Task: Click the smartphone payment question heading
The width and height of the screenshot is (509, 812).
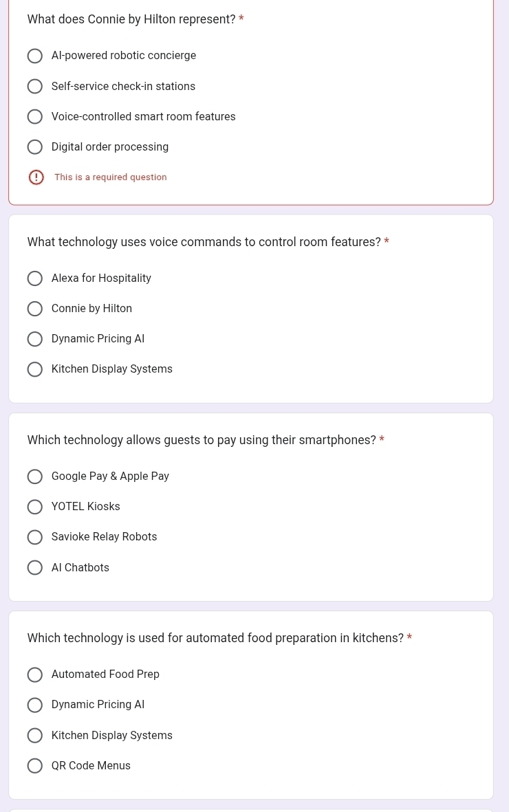Action: 202,440
